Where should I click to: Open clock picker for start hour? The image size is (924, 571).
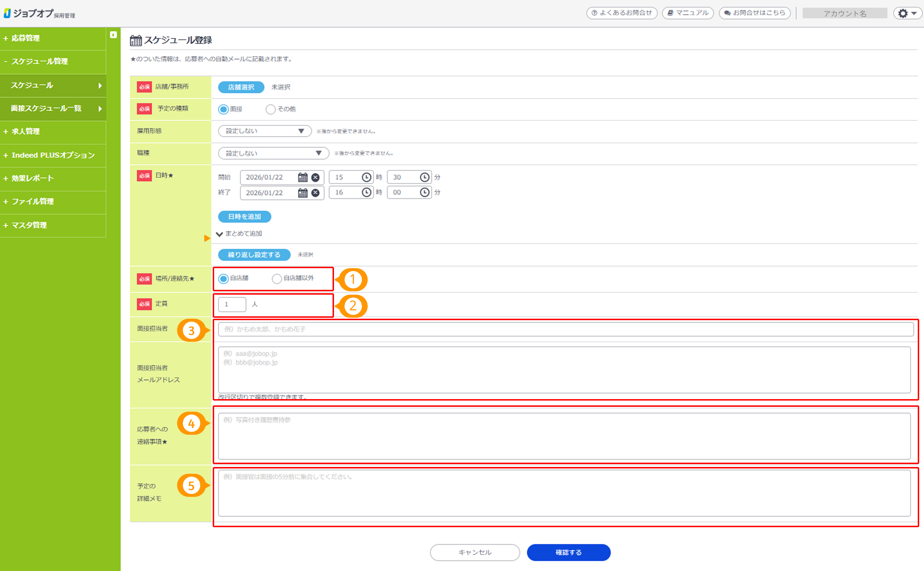(366, 177)
